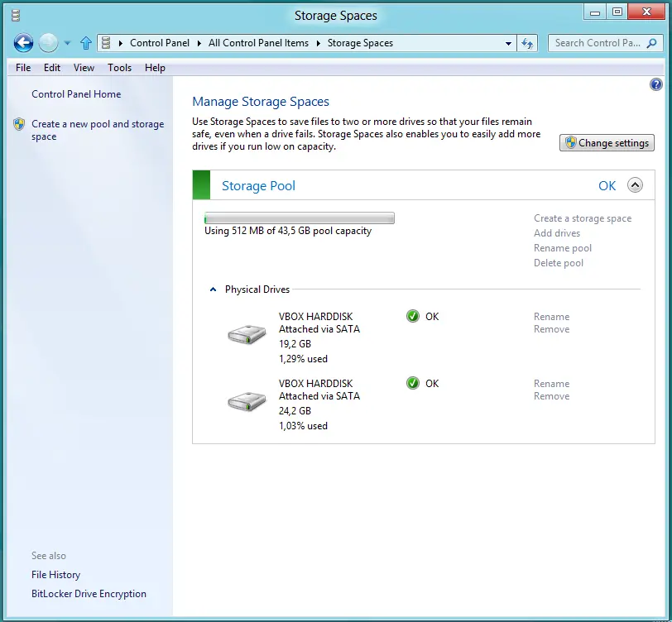Go up one level with Up arrow
Image resolution: width=672 pixels, height=622 pixels.
pyautogui.click(x=86, y=43)
